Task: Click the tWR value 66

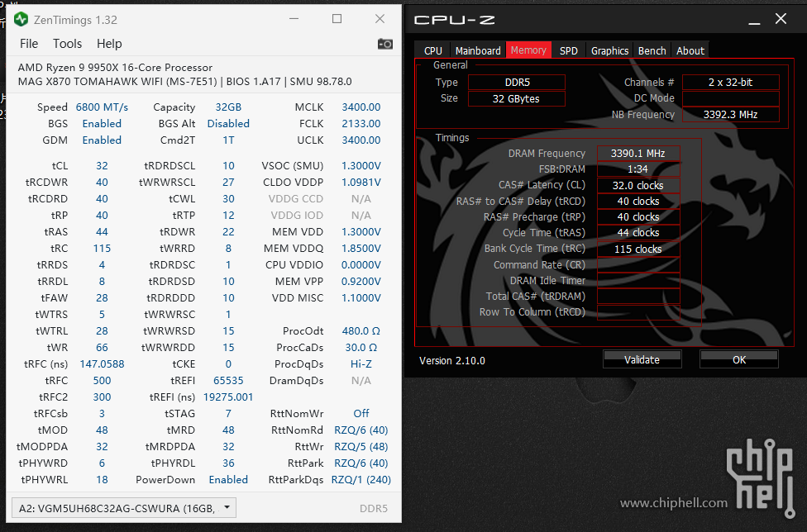Action: click(102, 348)
